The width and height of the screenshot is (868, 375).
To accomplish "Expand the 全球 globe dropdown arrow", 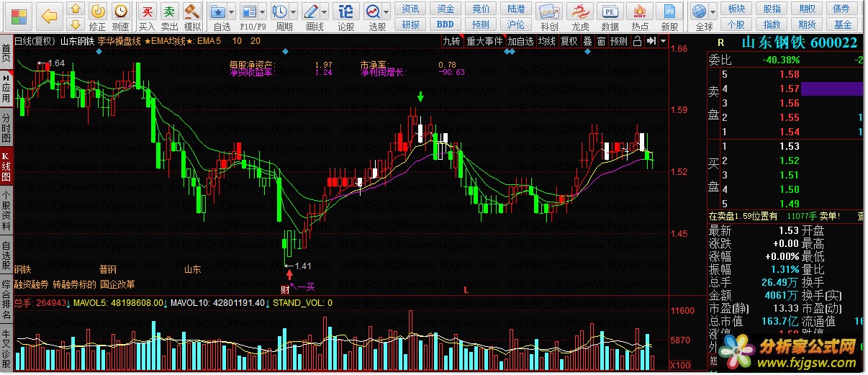I will (x=715, y=12).
